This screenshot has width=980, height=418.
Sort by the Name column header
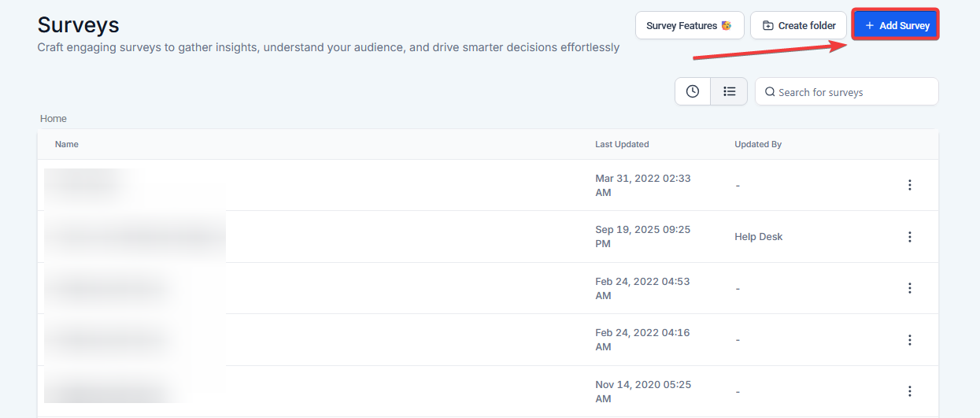click(67, 145)
